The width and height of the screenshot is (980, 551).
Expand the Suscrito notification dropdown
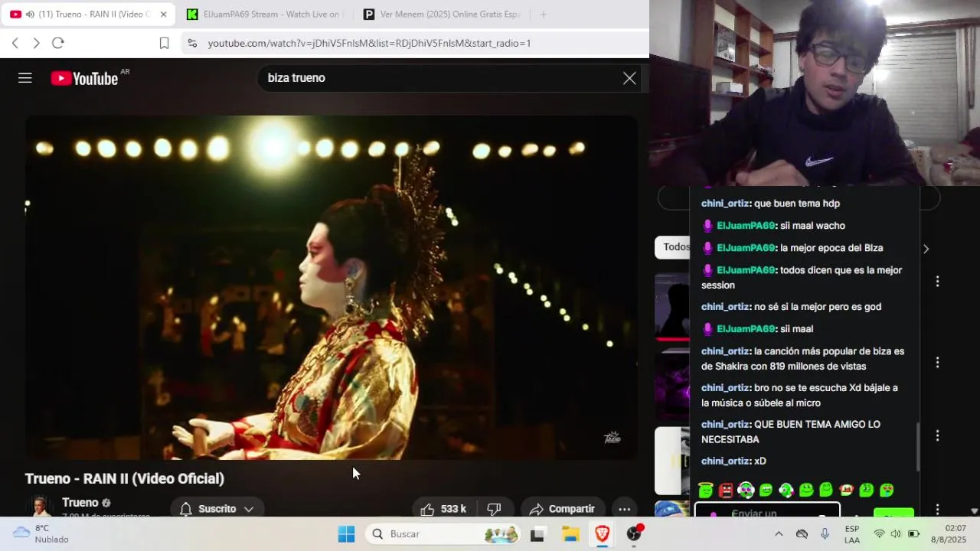pos(217,509)
